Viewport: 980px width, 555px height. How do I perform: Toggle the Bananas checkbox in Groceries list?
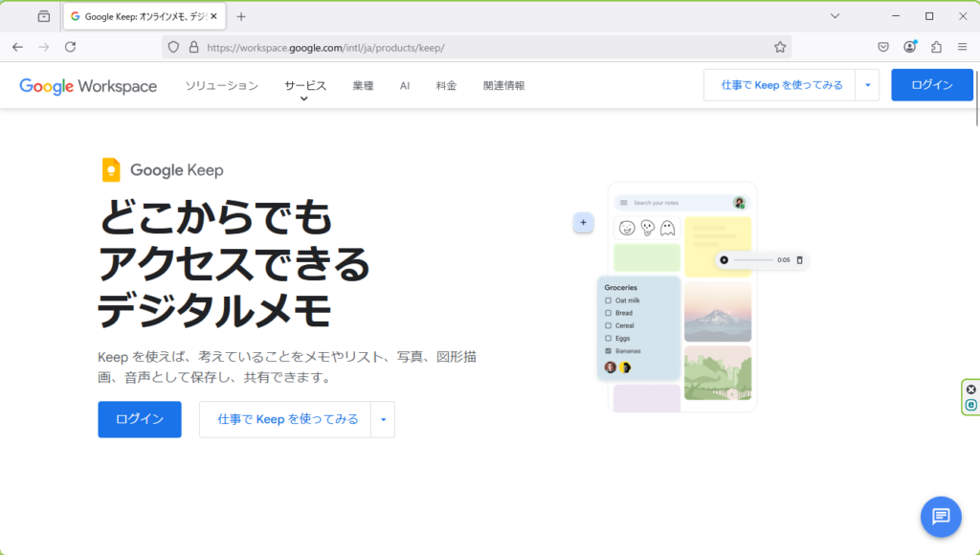608,351
